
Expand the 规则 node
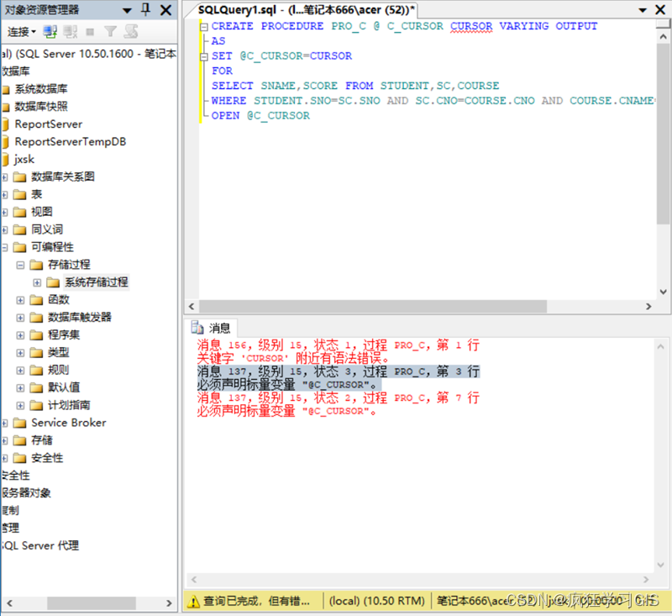coord(20,371)
